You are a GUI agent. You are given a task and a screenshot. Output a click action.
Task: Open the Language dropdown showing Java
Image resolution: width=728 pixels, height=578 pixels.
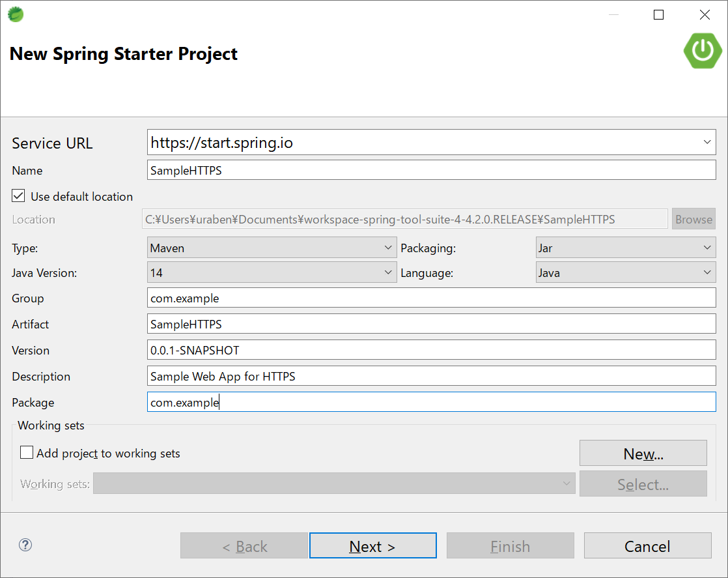tap(626, 272)
